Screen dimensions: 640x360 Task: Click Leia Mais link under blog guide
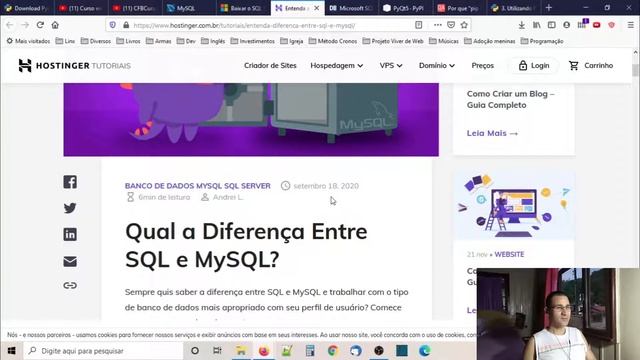point(492,133)
